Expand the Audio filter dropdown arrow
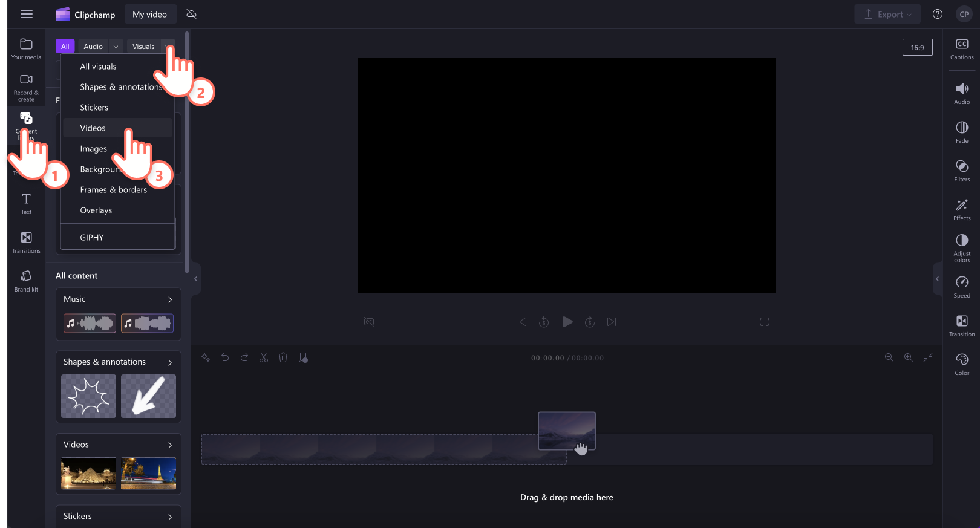 pyautogui.click(x=116, y=47)
